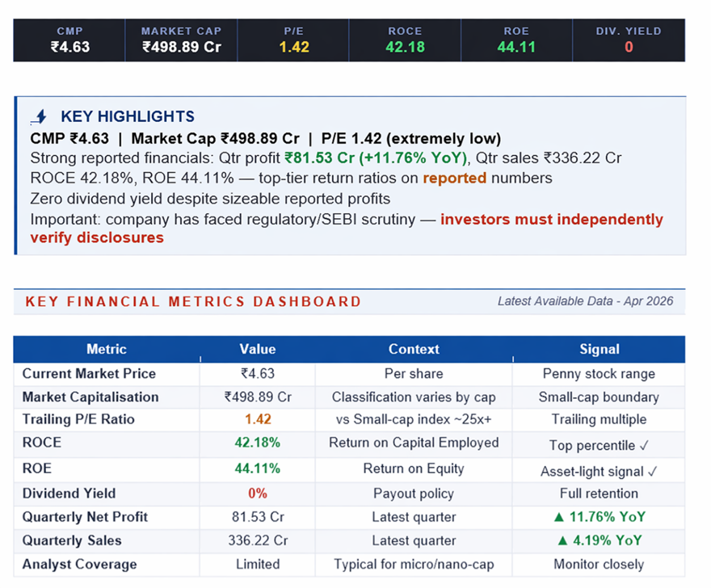
Task: Click the lightning bolt icon beside Key Highlights
Action: click(x=40, y=117)
